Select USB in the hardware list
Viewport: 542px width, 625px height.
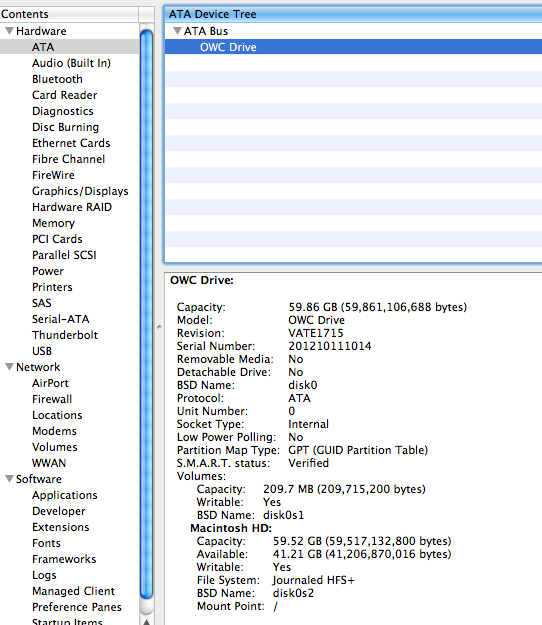(42, 351)
